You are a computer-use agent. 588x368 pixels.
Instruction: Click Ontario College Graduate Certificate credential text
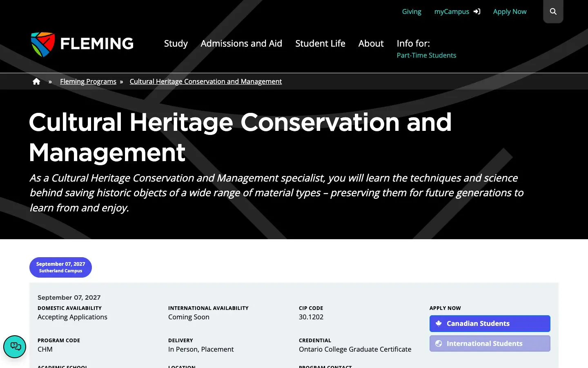coord(355,349)
